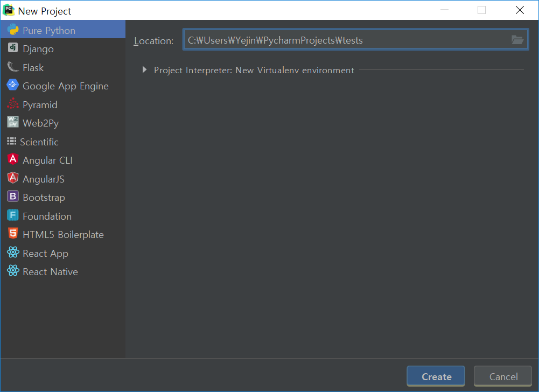Select Bootstrap label in list
This screenshot has height=392, width=539.
[44, 198]
